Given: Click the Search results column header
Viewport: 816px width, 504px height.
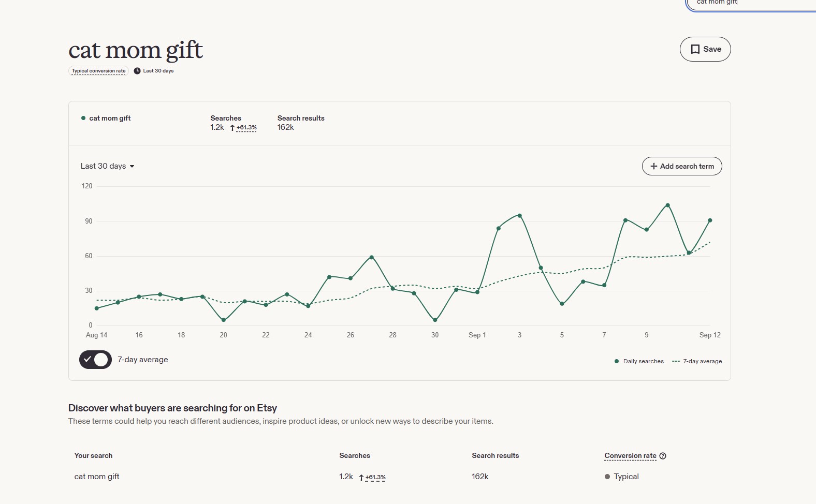Looking at the screenshot, I should coord(496,456).
